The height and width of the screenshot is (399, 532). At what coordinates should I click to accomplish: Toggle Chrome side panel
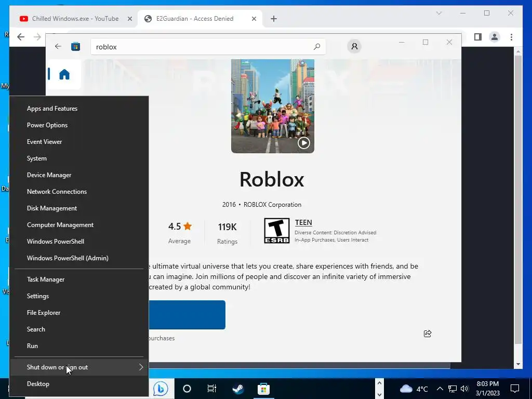(x=478, y=37)
